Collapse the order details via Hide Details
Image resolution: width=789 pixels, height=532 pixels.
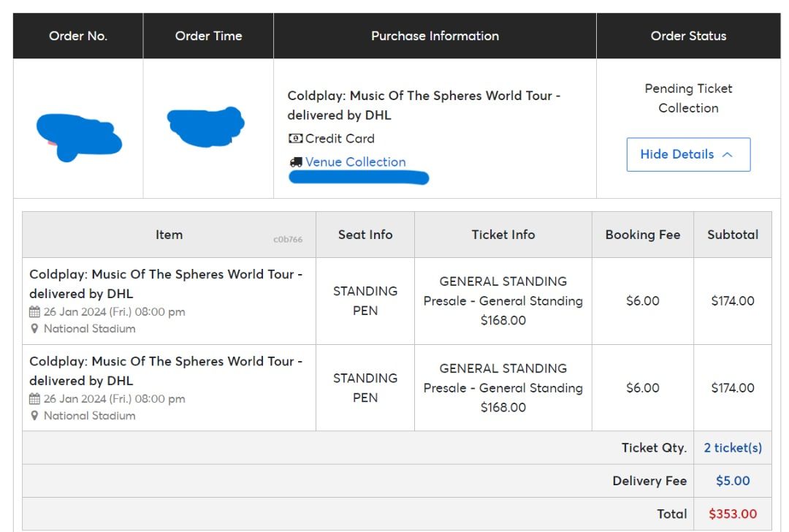click(x=678, y=154)
